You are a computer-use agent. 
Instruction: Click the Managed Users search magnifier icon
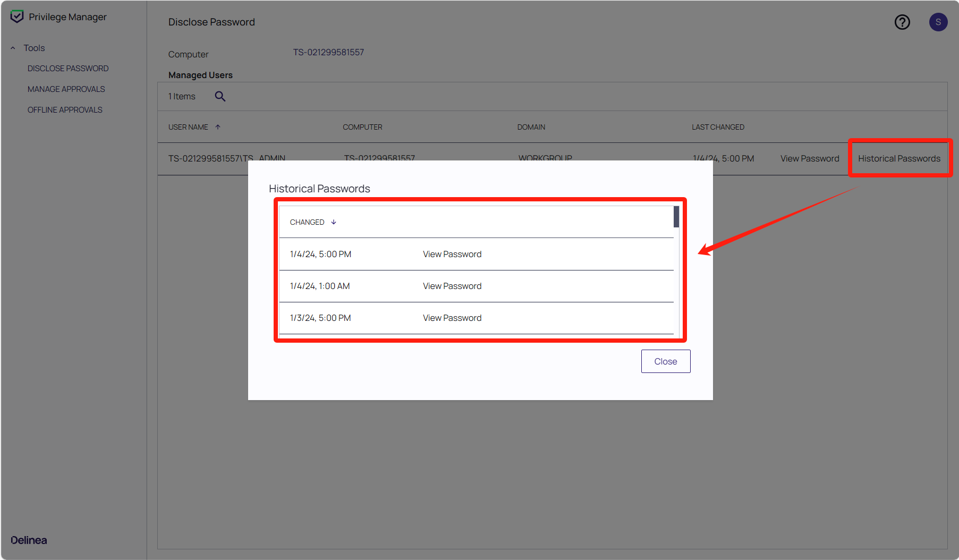click(x=220, y=96)
